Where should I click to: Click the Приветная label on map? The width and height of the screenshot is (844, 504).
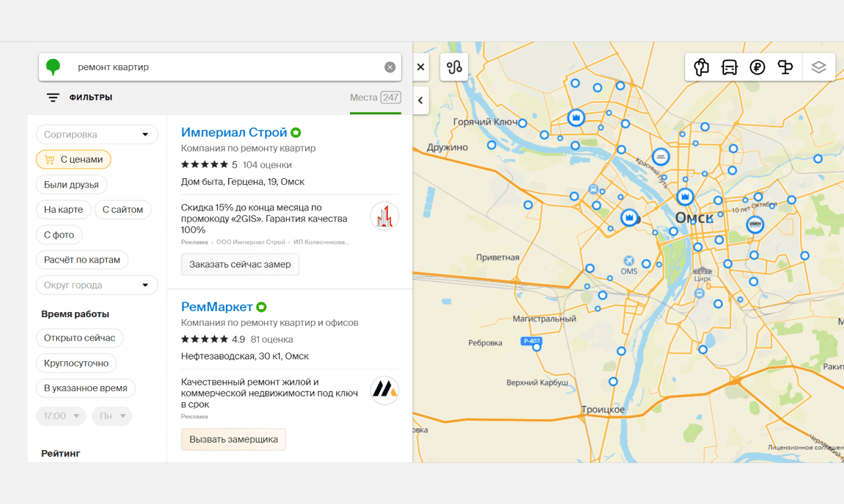tap(498, 257)
